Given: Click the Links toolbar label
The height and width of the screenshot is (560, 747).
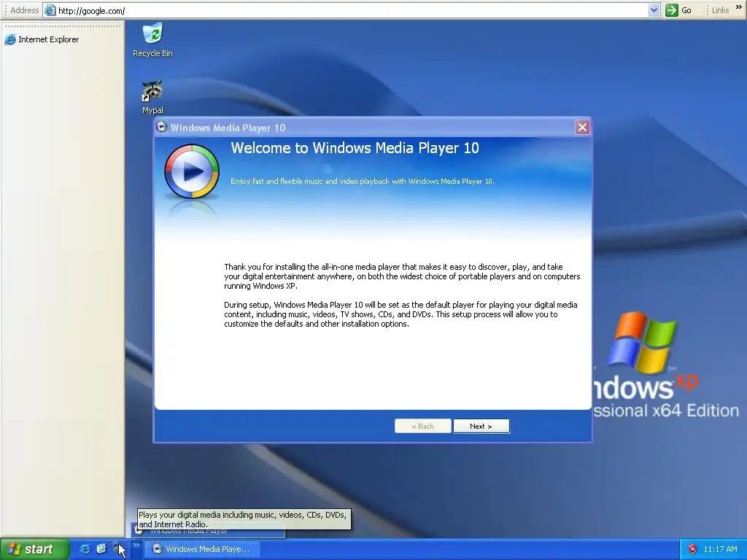Looking at the screenshot, I should click(x=720, y=10).
